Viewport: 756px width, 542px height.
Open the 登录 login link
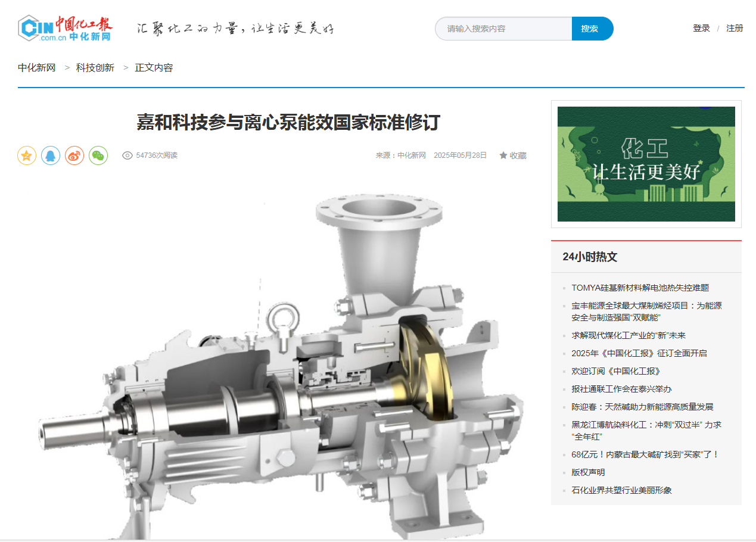701,28
